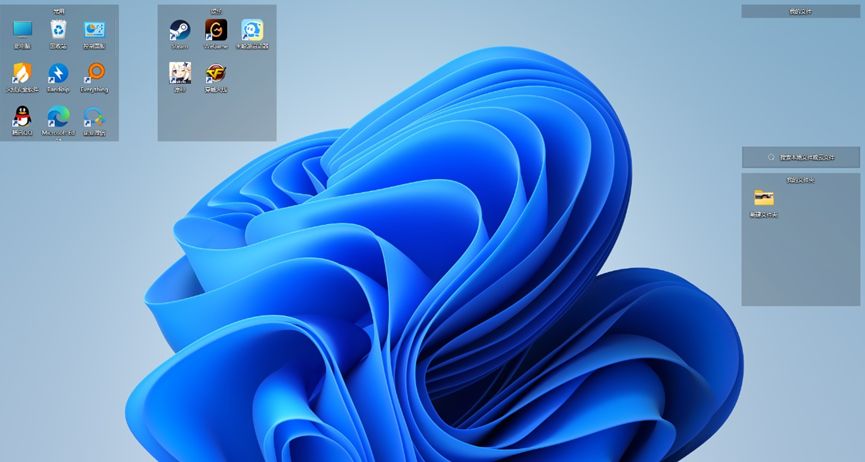Click the magnifier icon in search box
This screenshot has height=462, width=865.
771,157
